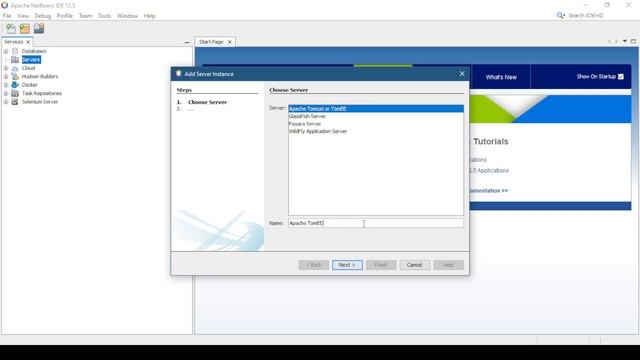Screen dimensions: 640x360
Task: Select Payara Server in list
Action: 376,124
